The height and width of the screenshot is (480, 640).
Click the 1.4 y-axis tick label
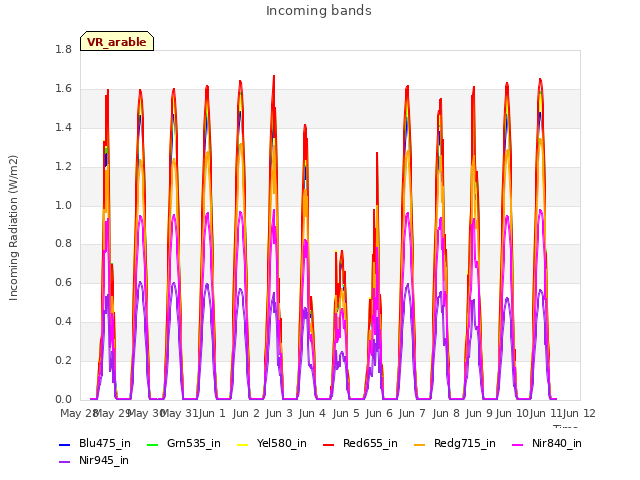(x=63, y=128)
